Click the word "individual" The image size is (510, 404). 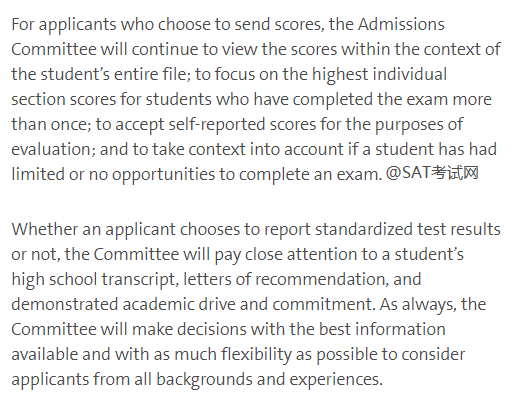pos(410,74)
